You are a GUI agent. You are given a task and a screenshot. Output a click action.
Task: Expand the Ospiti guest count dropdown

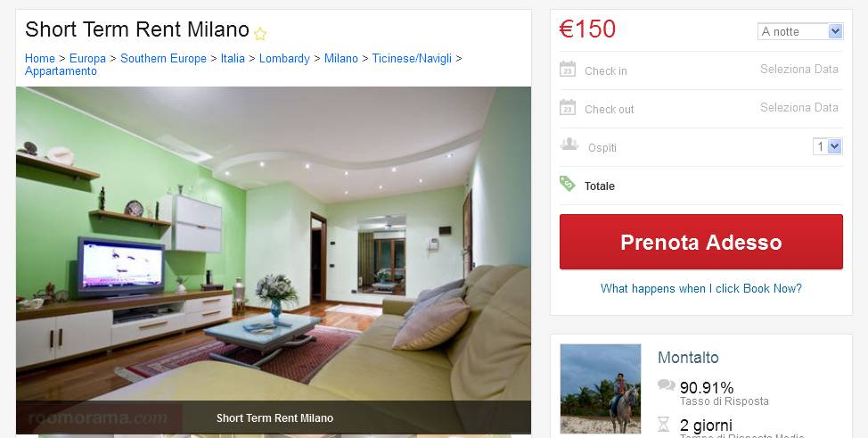pos(828,146)
